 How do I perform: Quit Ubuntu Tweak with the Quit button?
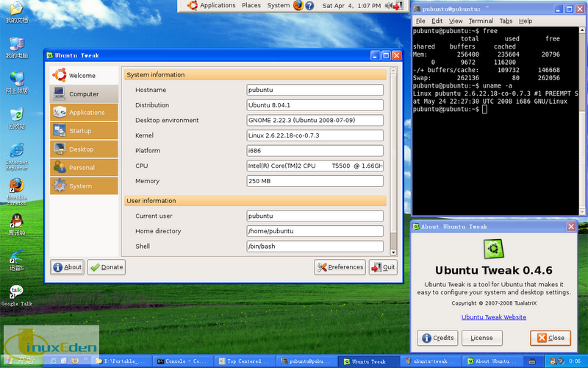point(383,267)
